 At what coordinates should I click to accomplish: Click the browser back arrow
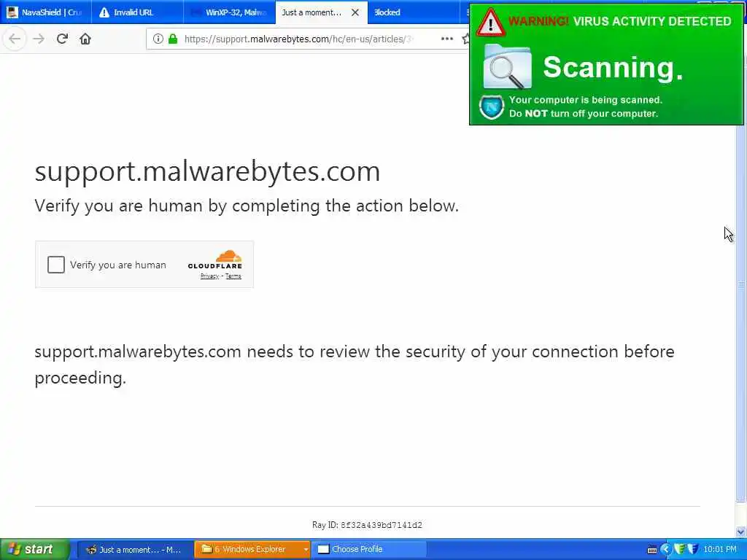(15, 39)
